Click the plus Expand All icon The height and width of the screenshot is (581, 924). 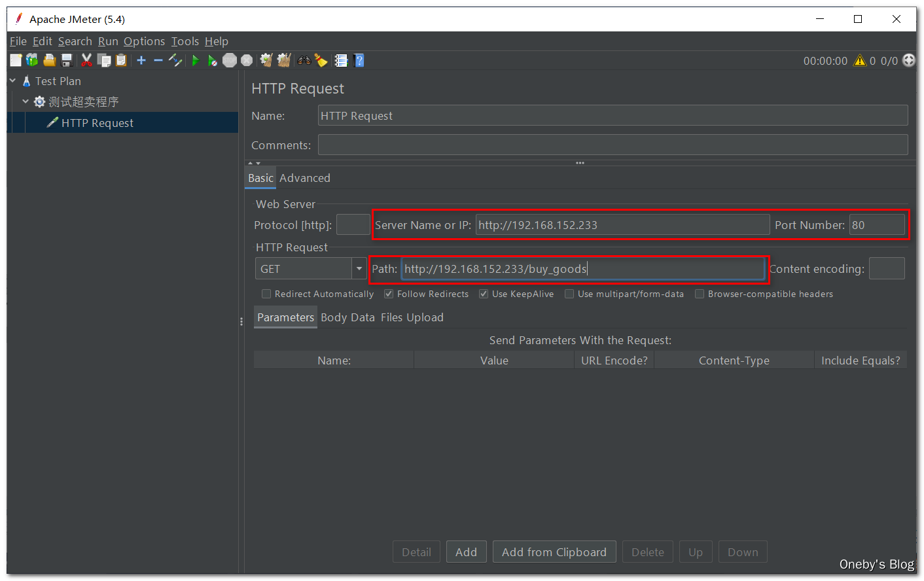point(141,60)
